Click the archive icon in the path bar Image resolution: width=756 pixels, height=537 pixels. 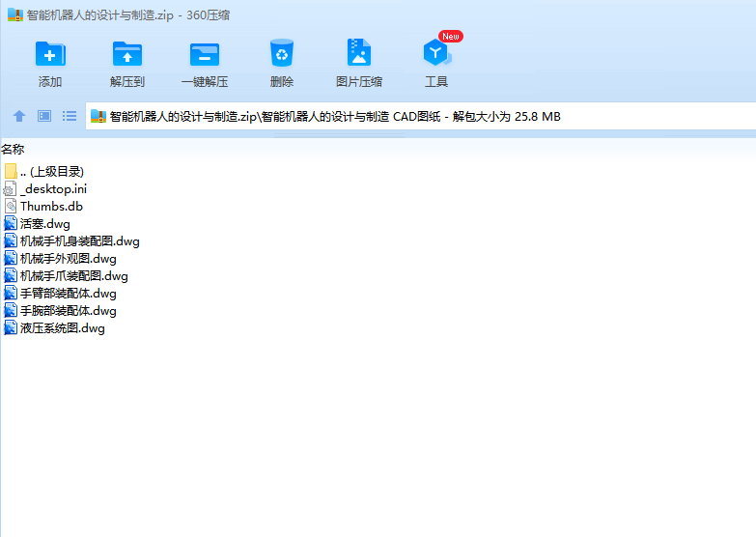click(x=98, y=116)
